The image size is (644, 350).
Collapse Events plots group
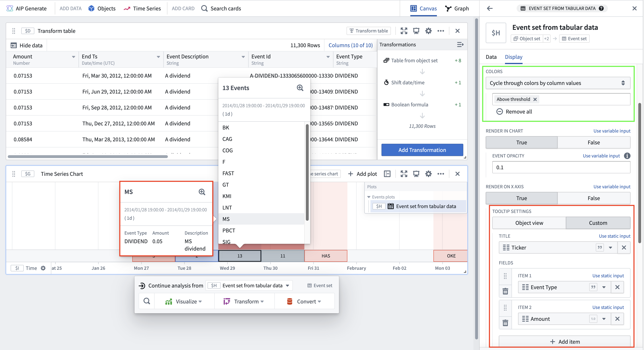coord(369,197)
